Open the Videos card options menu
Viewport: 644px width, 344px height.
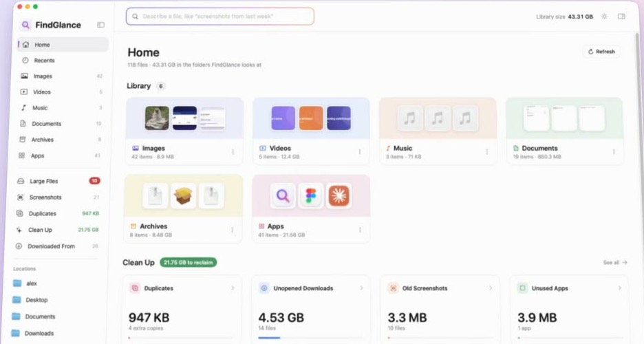[x=360, y=152]
